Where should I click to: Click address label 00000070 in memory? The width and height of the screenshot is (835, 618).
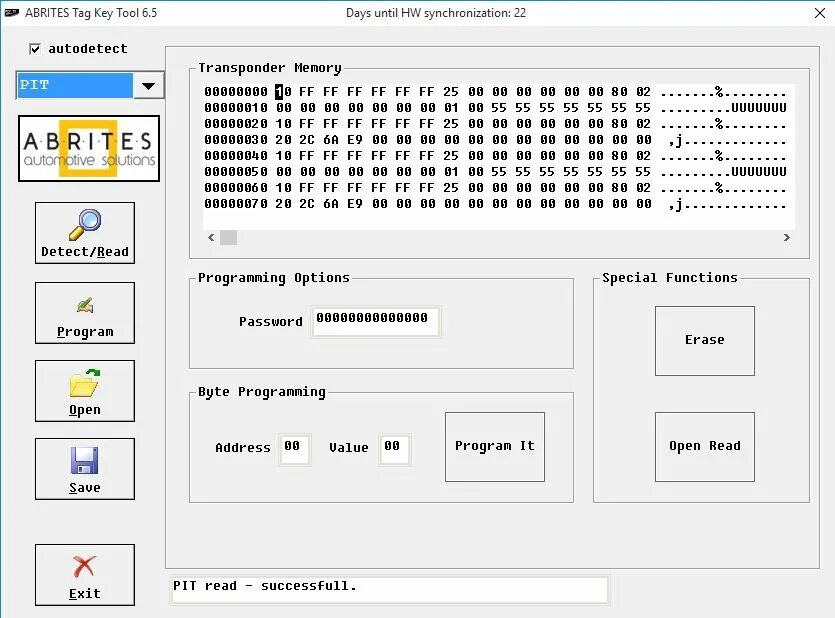click(236, 204)
